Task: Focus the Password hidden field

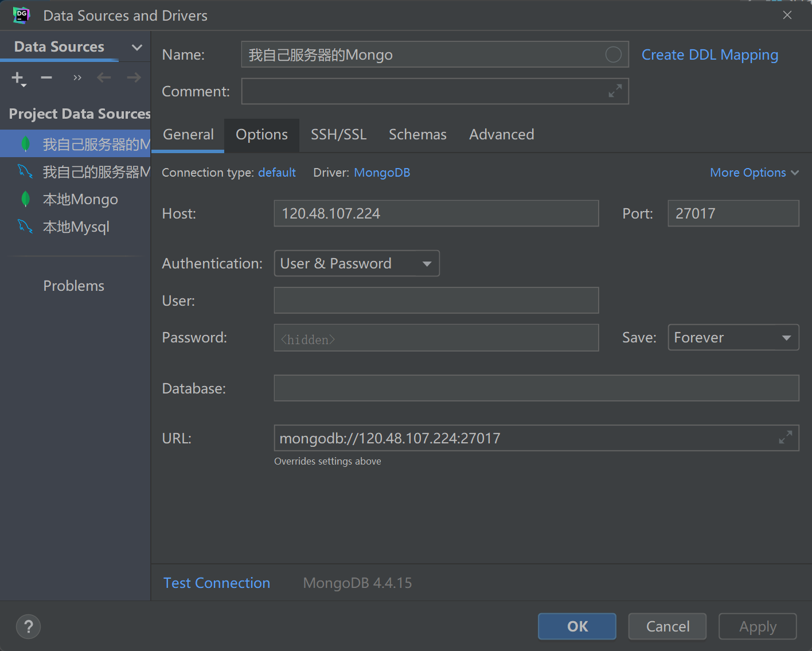Action: (436, 337)
